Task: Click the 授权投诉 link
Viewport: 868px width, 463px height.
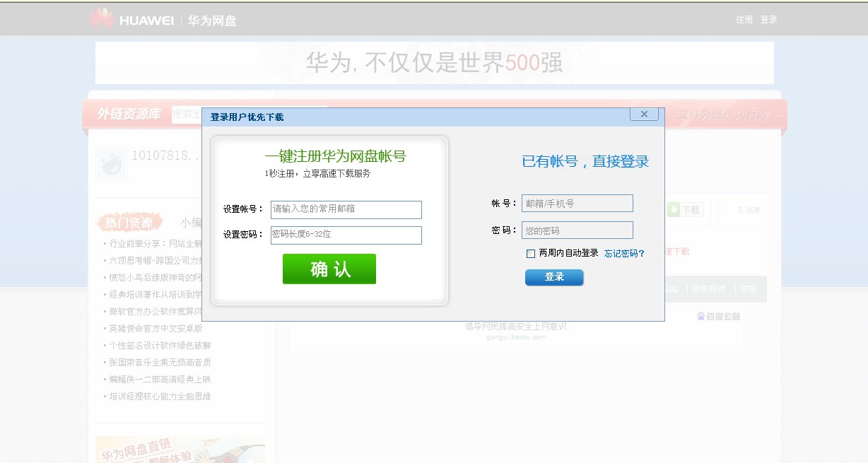Action: point(708,289)
